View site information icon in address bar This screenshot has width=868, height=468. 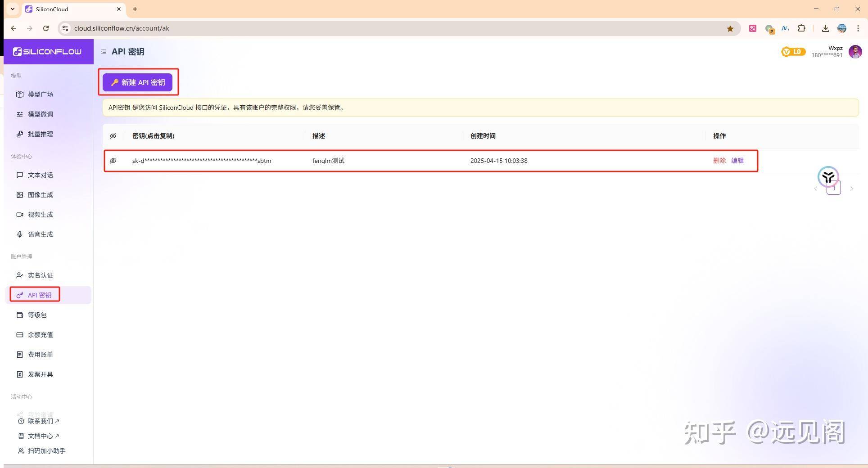click(x=65, y=28)
